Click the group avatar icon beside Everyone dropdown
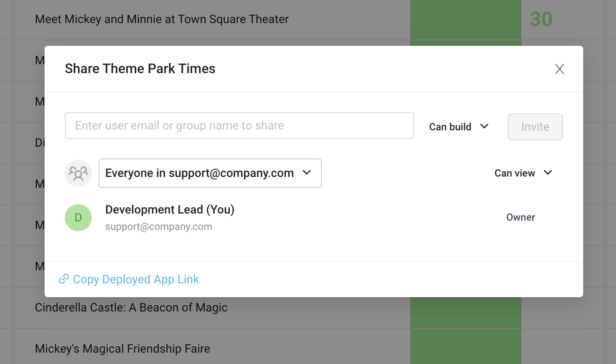 78,173
